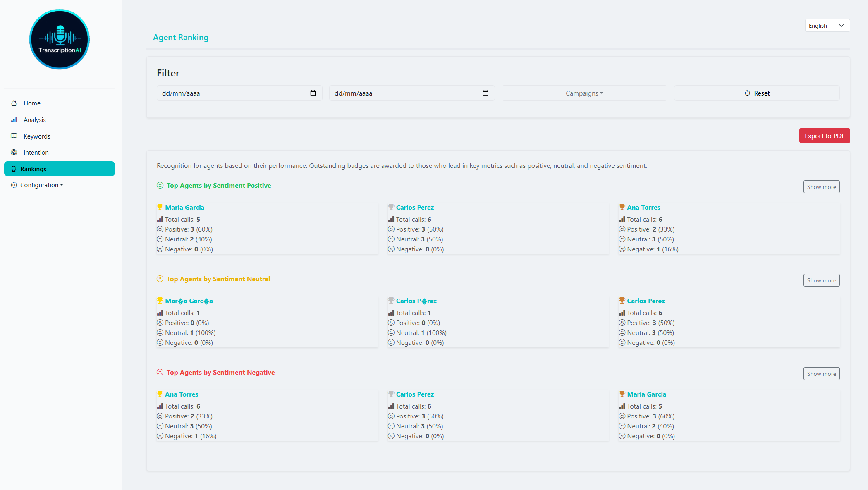The width and height of the screenshot is (868, 490).
Task: Select the Keywords book icon
Action: click(14, 136)
